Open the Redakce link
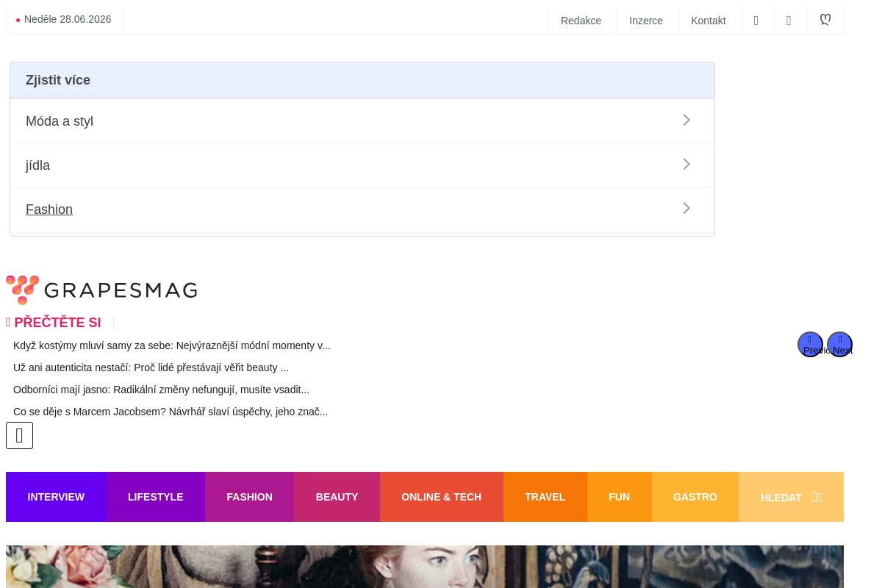This screenshot has height=588, width=882. point(581,21)
